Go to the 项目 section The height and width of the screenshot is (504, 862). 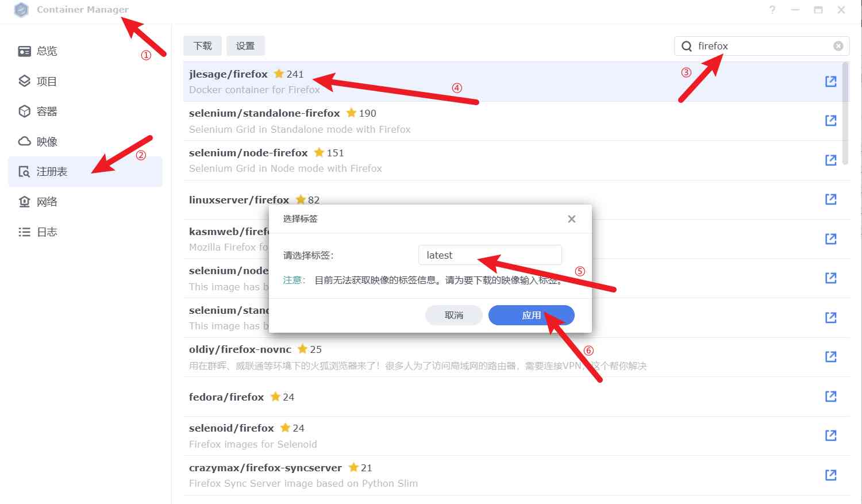(x=85, y=81)
